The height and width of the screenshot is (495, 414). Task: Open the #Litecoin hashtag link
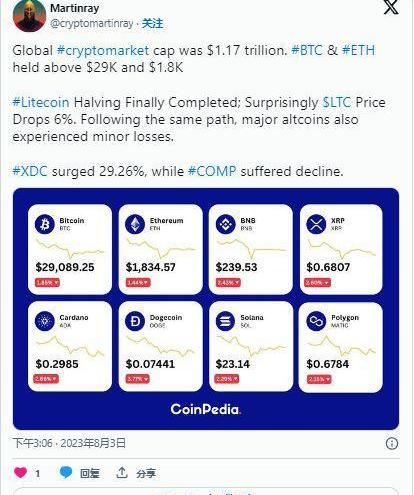point(41,102)
